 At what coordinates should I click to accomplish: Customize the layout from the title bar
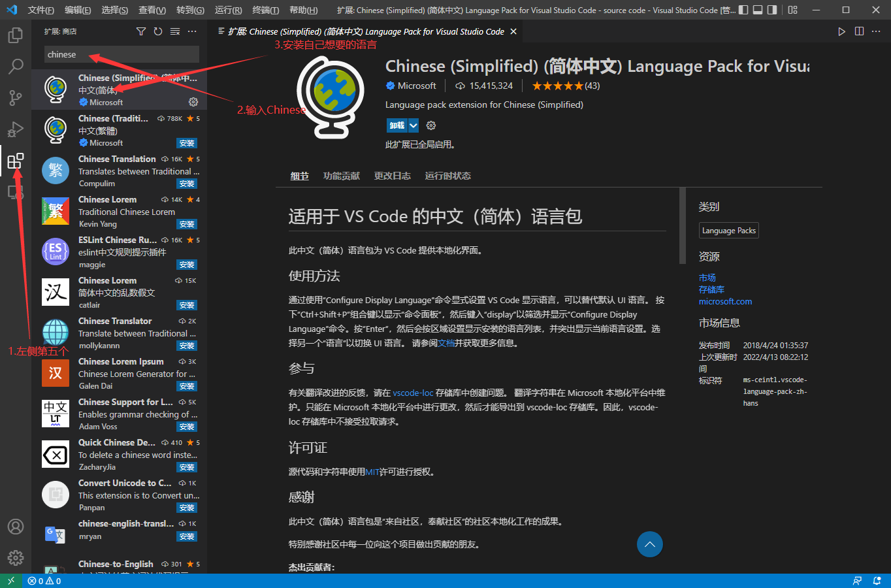pos(792,10)
